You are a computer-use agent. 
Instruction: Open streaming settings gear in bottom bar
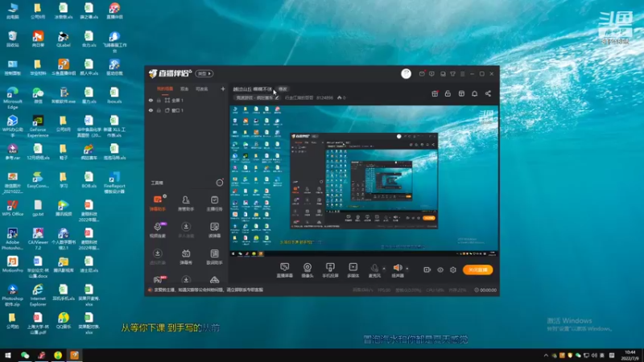pyautogui.click(x=453, y=269)
